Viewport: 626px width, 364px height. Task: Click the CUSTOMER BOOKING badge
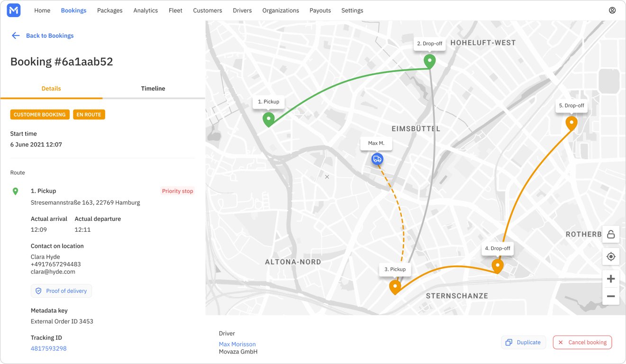point(40,115)
